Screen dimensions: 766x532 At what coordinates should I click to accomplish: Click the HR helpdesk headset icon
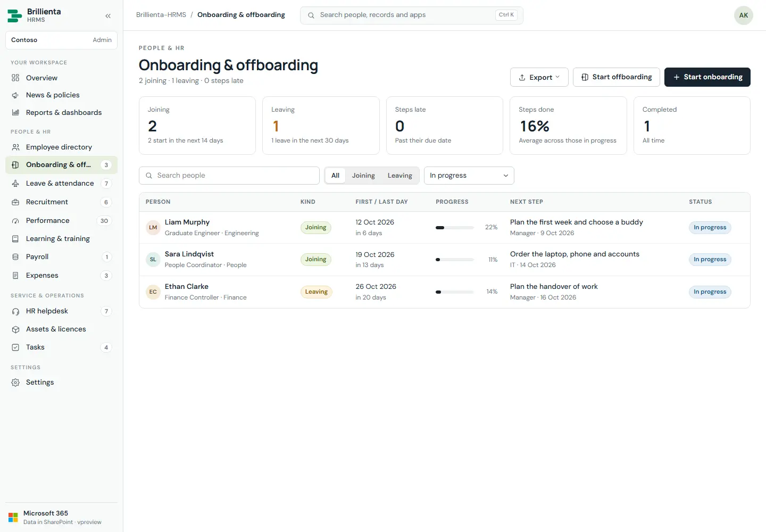15,311
